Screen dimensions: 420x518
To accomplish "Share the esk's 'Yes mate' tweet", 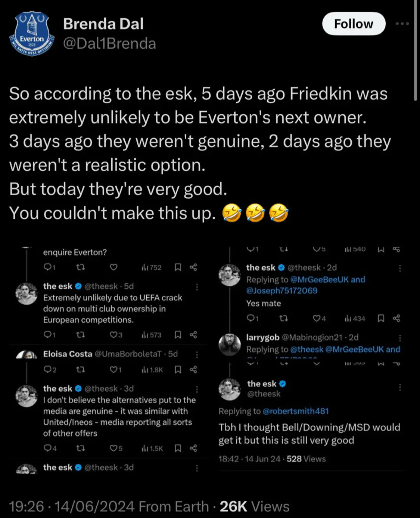I will [x=396, y=318].
